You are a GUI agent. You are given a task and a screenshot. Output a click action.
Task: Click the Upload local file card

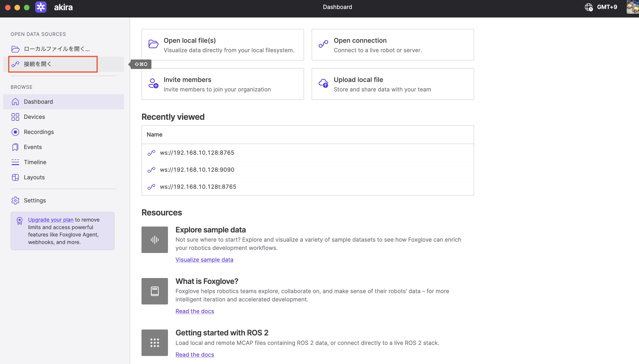(393, 84)
